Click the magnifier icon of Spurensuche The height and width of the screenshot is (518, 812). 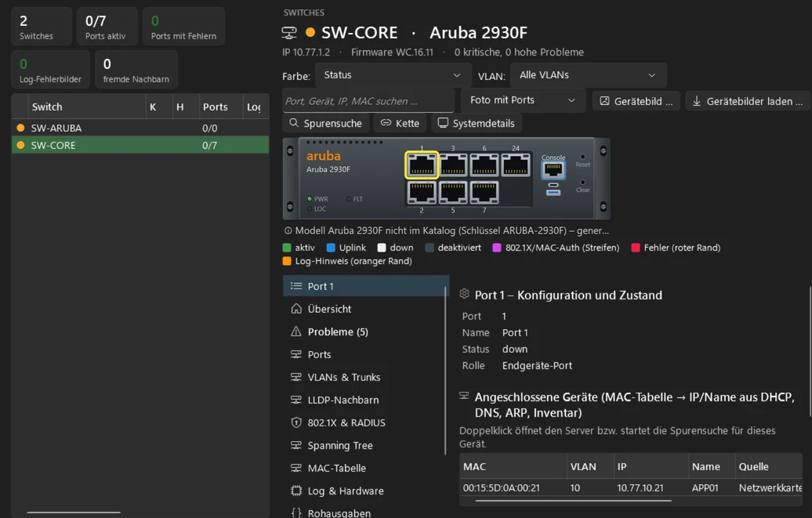294,123
